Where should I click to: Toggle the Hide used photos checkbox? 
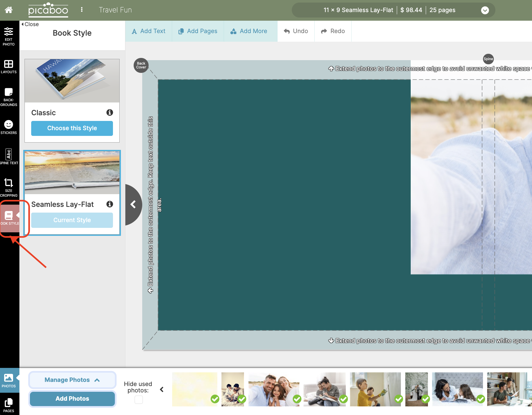click(139, 400)
